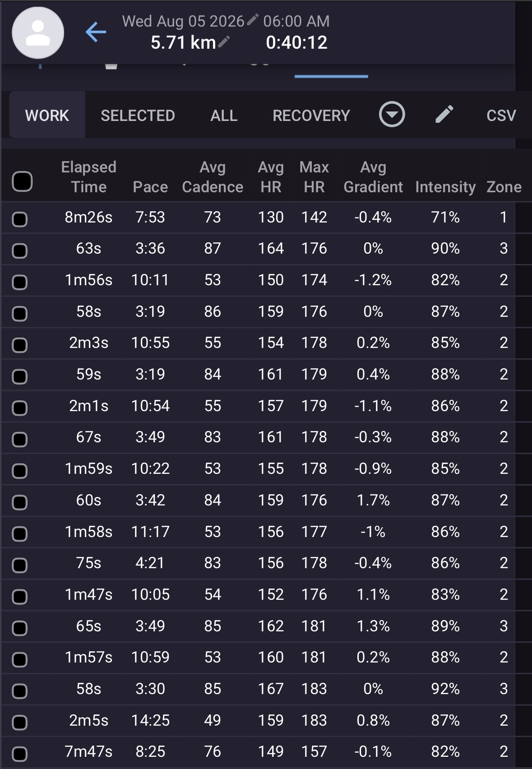Click the 06:00 AM start time
This screenshot has width=532, height=769.
[296, 21]
